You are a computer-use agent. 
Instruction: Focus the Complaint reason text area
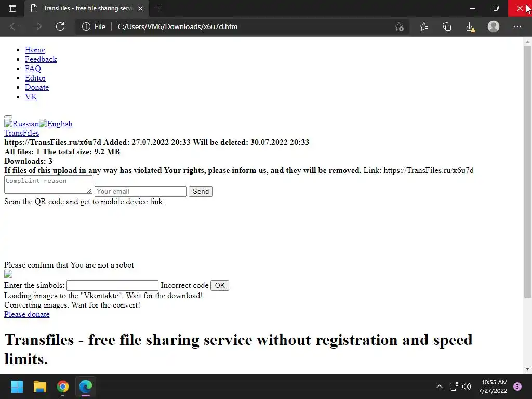point(48,184)
